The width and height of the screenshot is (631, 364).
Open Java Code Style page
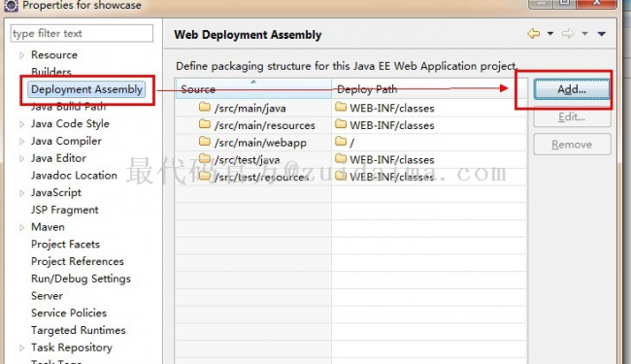(70, 124)
